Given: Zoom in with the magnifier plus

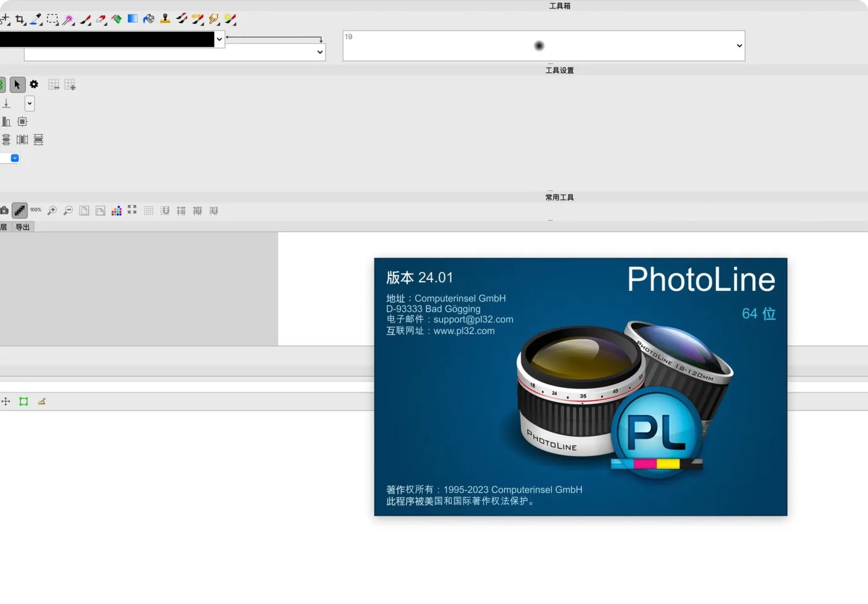Looking at the screenshot, I should pyautogui.click(x=52, y=211).
